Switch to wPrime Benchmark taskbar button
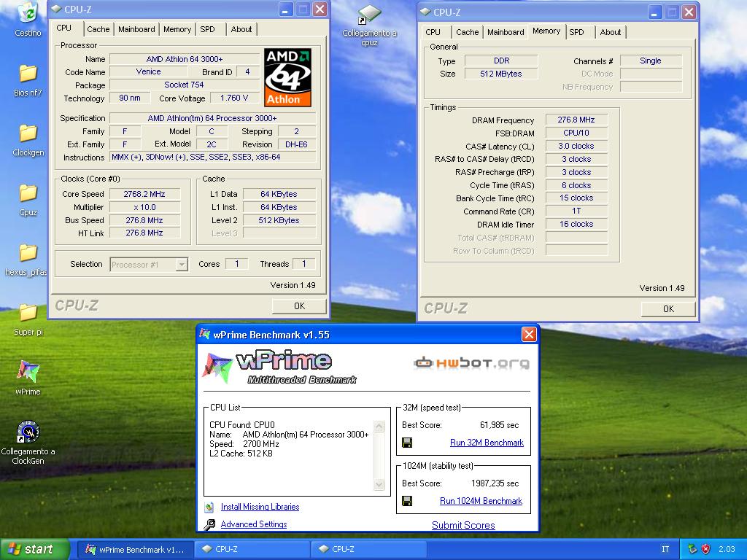The width and height of the screenshot is (747, 560). coord(135,549)
